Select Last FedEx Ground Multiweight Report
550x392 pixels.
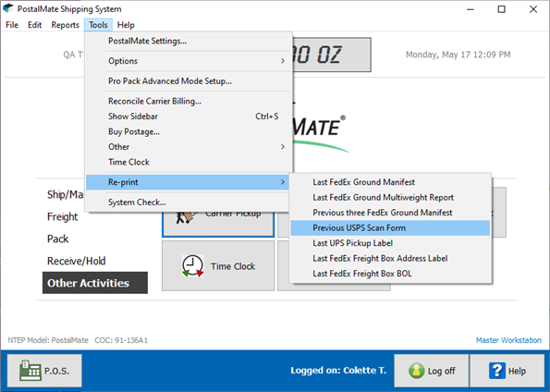390,198
